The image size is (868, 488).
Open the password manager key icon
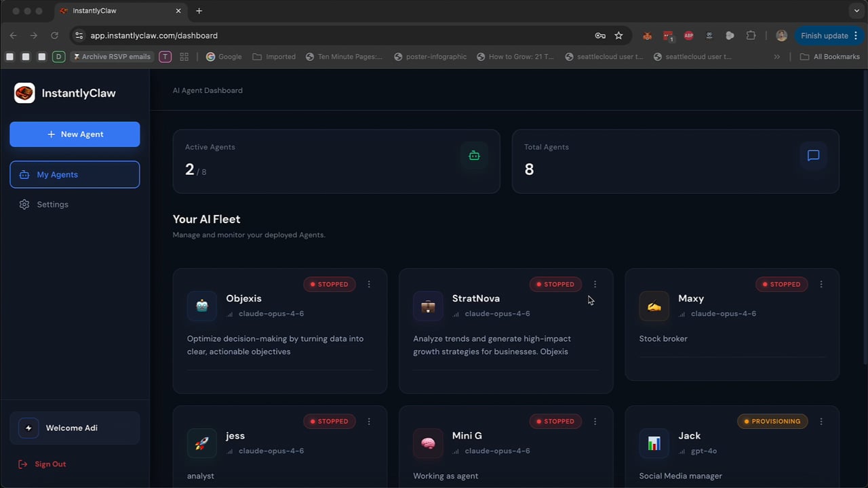(600, 35)
